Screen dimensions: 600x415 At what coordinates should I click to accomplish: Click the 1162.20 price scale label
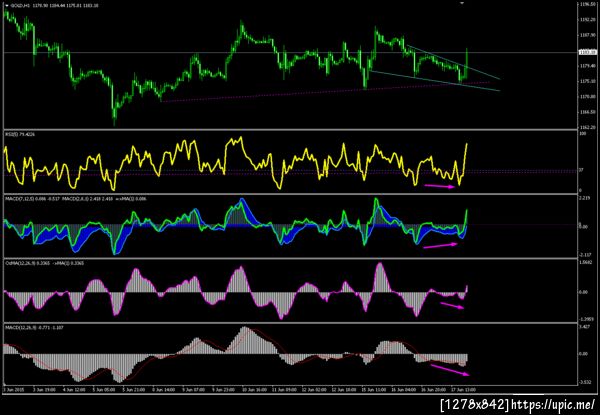pos(587,127)
